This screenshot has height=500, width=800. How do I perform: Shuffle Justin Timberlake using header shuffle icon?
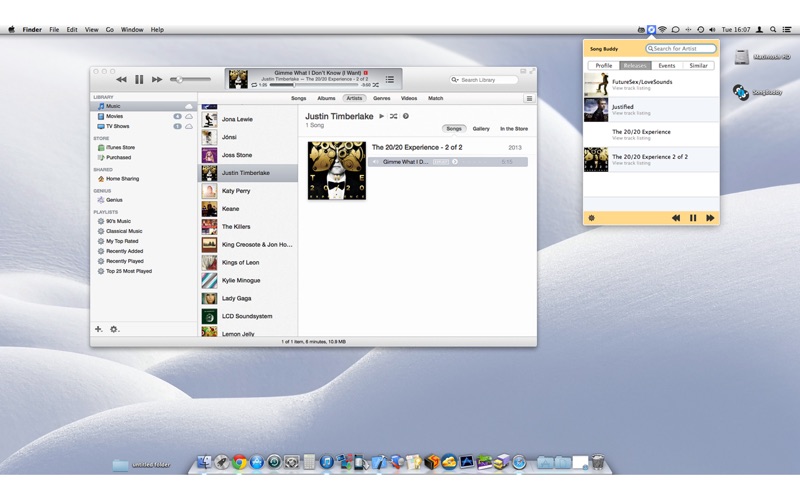click(x=393, y=116)
